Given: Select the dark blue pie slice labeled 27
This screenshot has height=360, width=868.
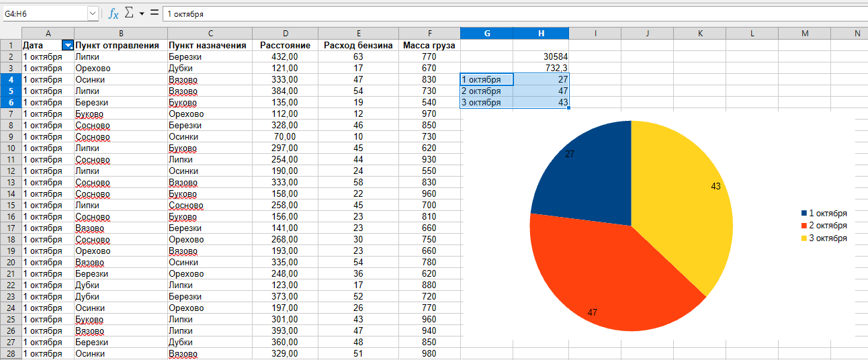Looking at the screenshot, I should coord(591,175).
